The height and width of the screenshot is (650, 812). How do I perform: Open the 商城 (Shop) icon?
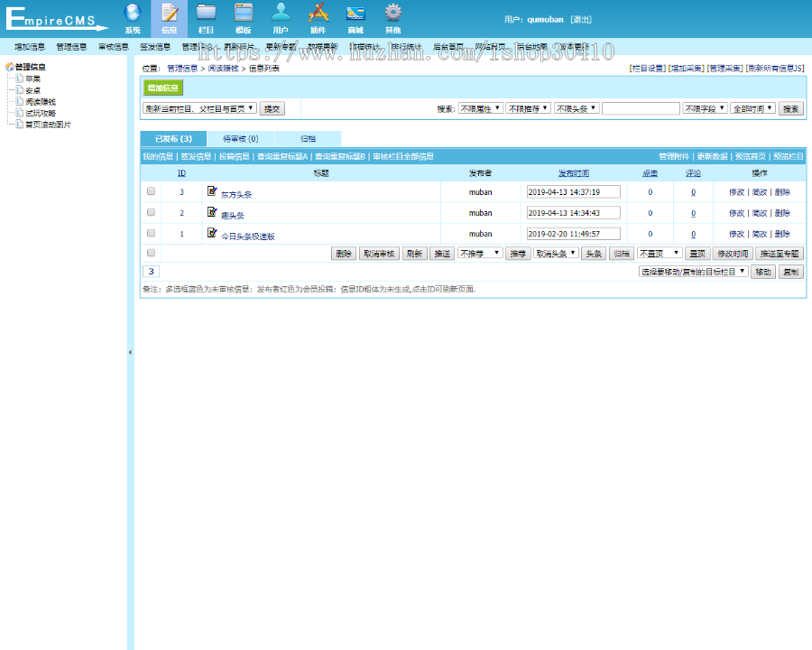[x=355, y=14]
